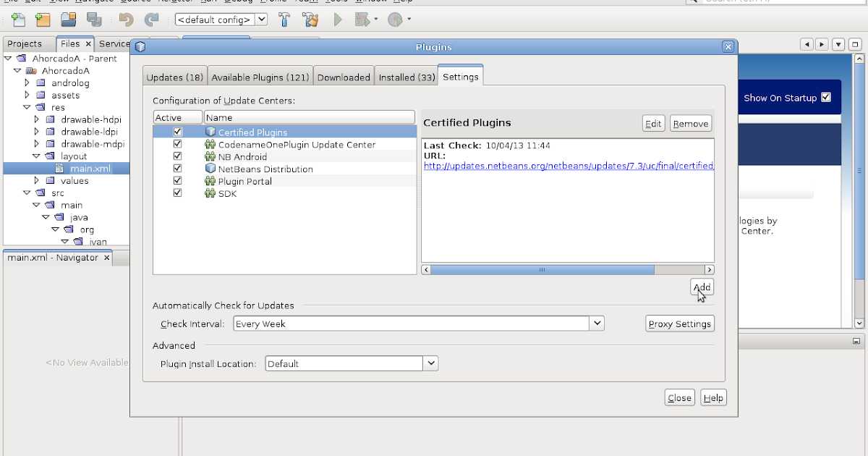This screenshot has height=456, width=868.
Task: Open the Check Interval dropdown
Action: point(597,323)
